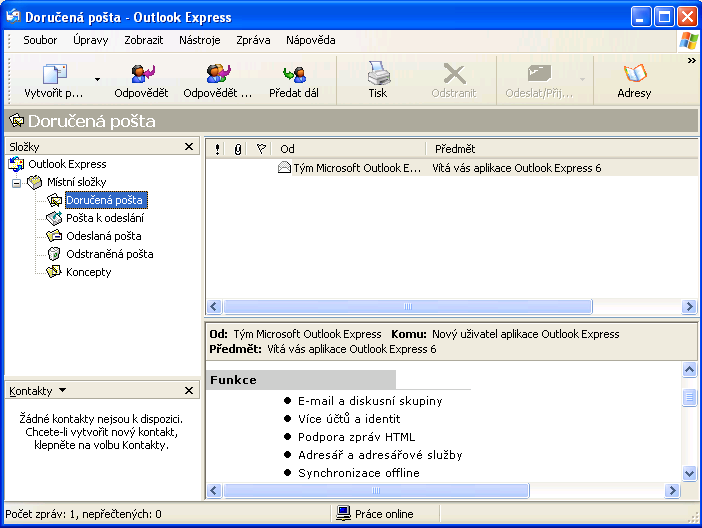Select the Doručená pošta folder in the tree

[x=106, y=200]
